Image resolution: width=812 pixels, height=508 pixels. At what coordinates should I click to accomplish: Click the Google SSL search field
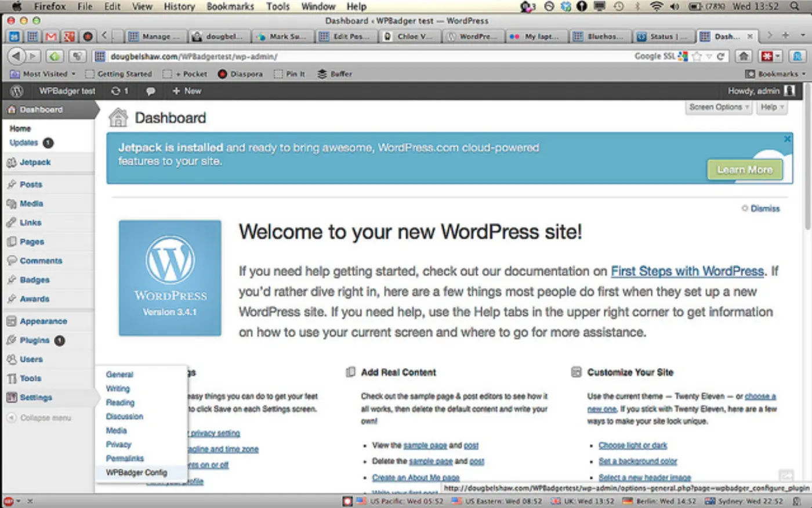click(x=655, y=56)
